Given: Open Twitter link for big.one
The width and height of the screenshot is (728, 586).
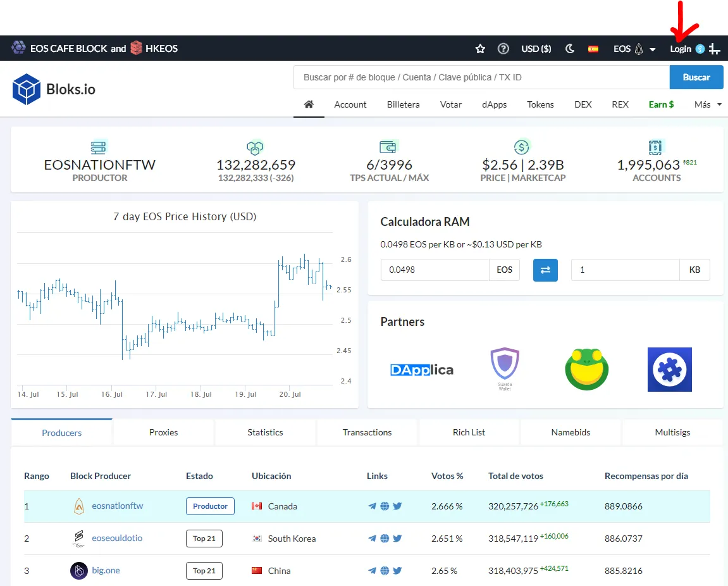Looking at the screenshot, I should 397,571.
